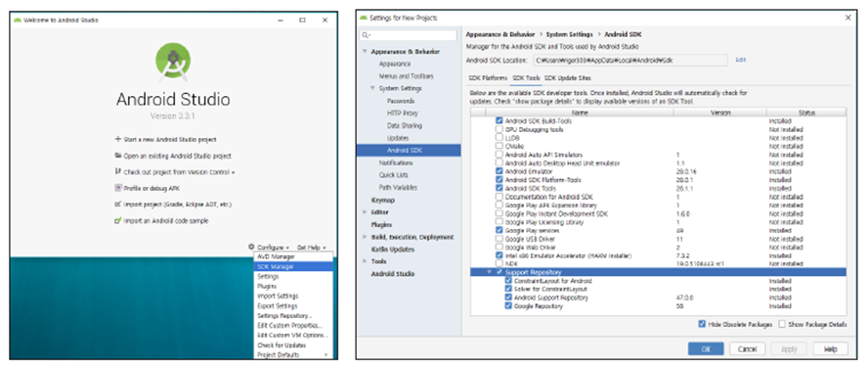The width and height of the screenshot is (868, 368).
Task: Select Appearance in settings tree
Action: (395, 64)
